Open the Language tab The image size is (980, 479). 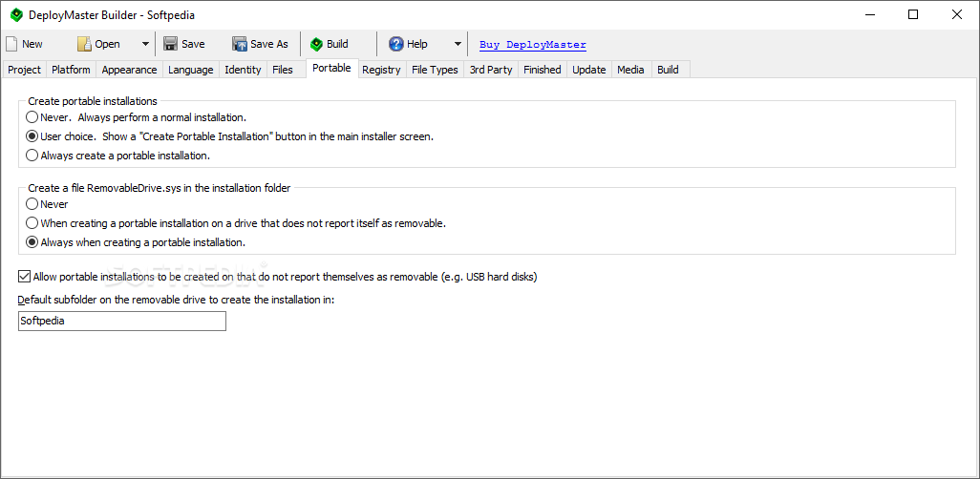pos(191,70)
